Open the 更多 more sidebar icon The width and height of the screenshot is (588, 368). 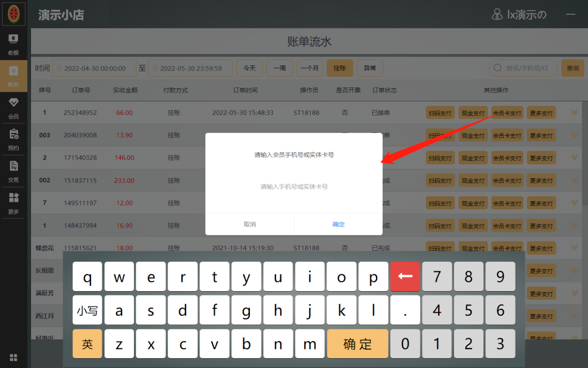14,203
